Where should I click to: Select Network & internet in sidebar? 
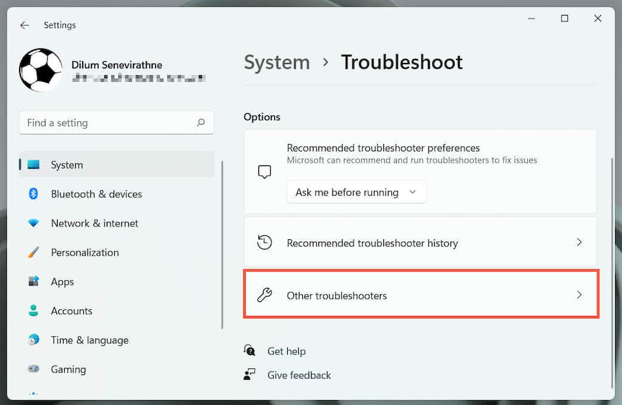pos(94,223)
